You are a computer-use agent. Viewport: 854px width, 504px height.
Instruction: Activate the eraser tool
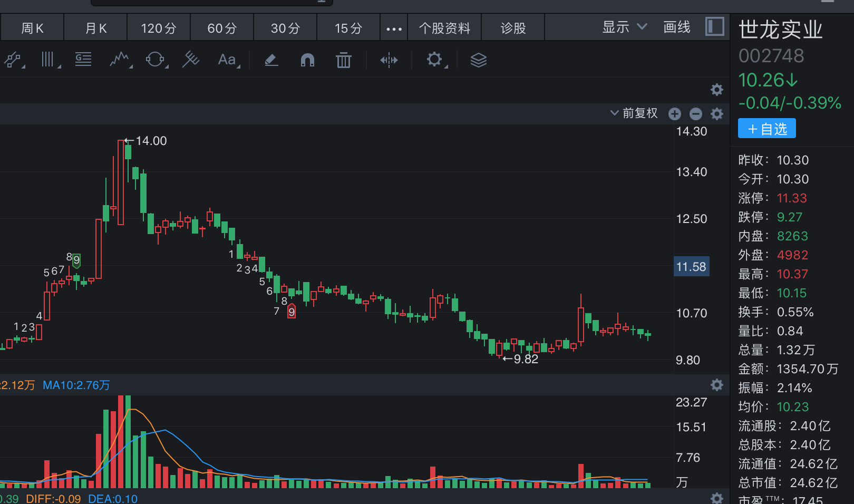[x=271, y=60]
